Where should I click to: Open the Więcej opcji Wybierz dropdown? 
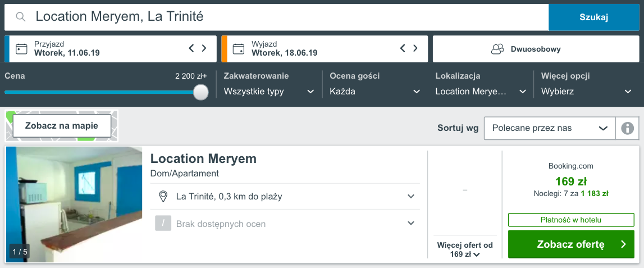coord(587,92)
